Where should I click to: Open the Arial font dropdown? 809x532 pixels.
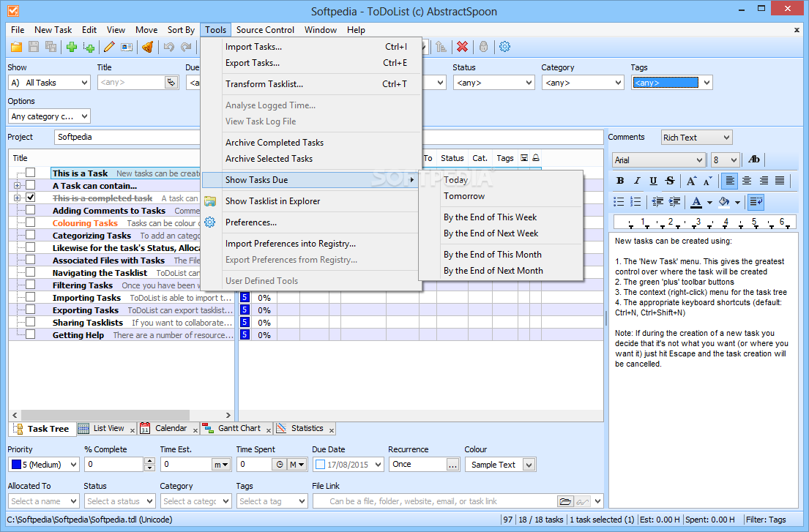tap(659, 160)
